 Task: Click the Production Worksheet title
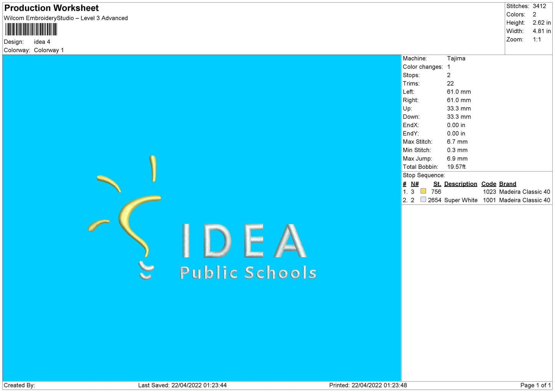(x=51, y=8)
